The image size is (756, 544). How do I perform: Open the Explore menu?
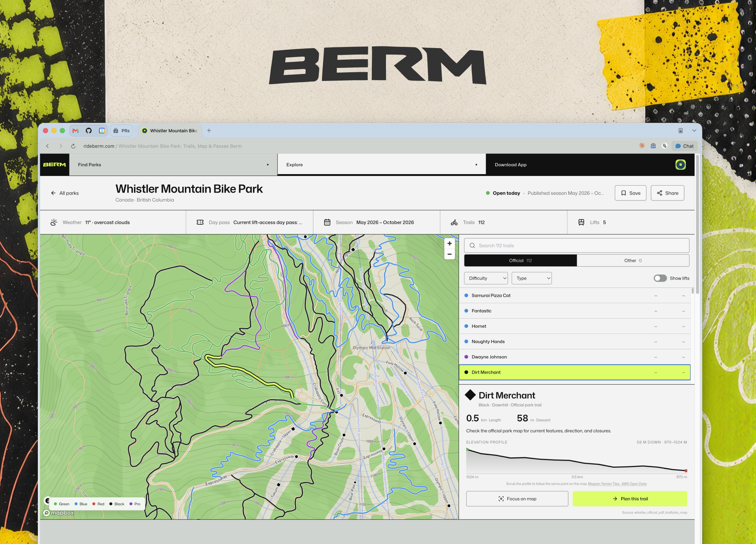[382, 165]
